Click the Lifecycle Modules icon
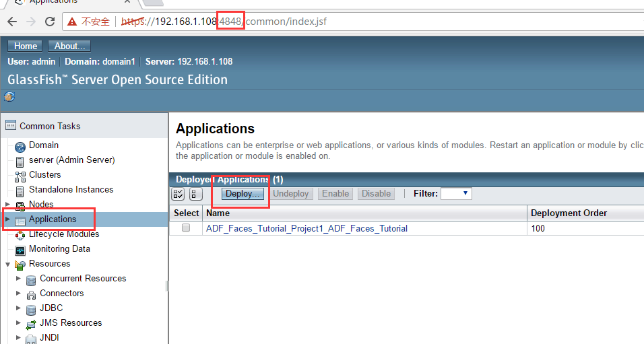 [20, 235]
